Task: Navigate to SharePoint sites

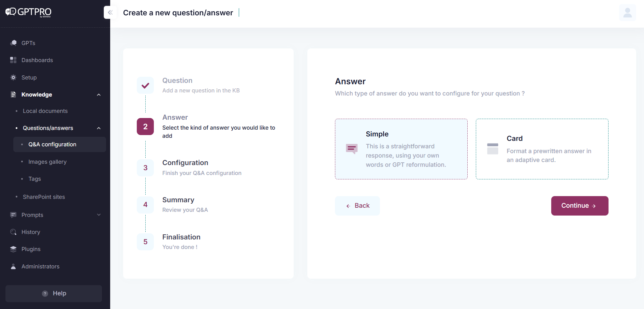Action: 44,197
